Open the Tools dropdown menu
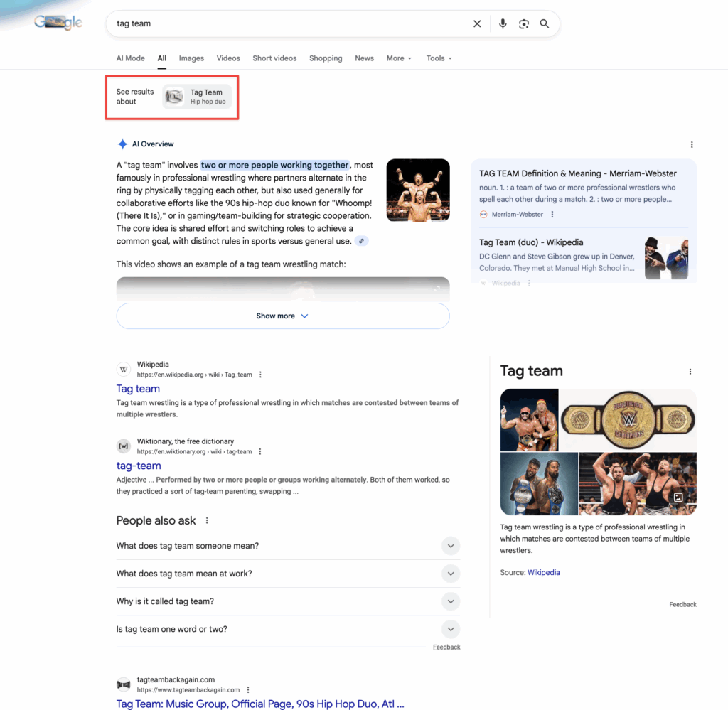 439,58
